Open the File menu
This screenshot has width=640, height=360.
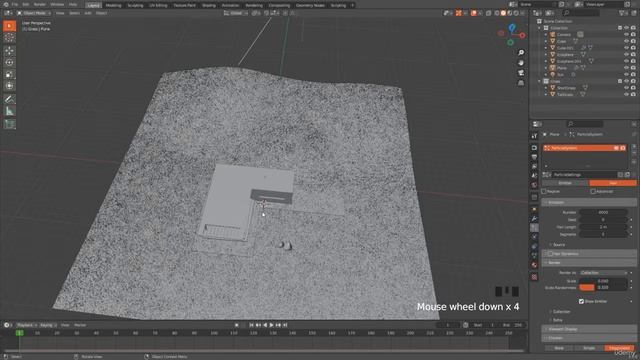pyautogui.click(x=15, y=4)
